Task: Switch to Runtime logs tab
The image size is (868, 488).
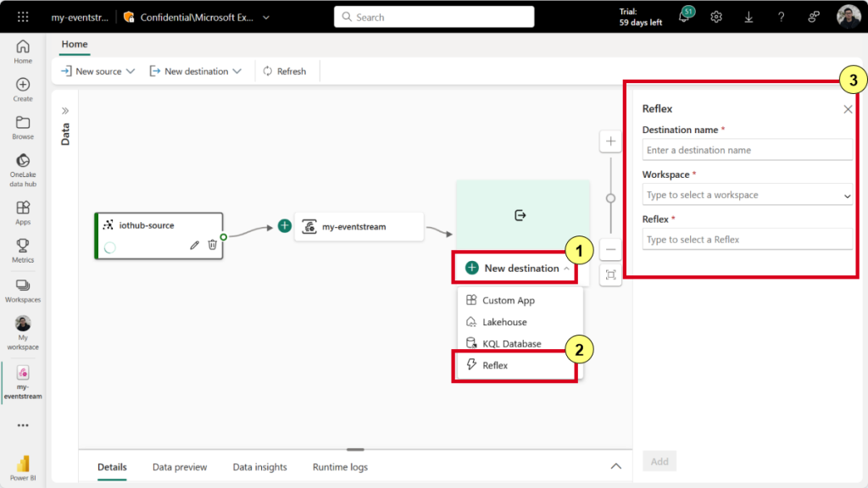Action: [340, 467]
